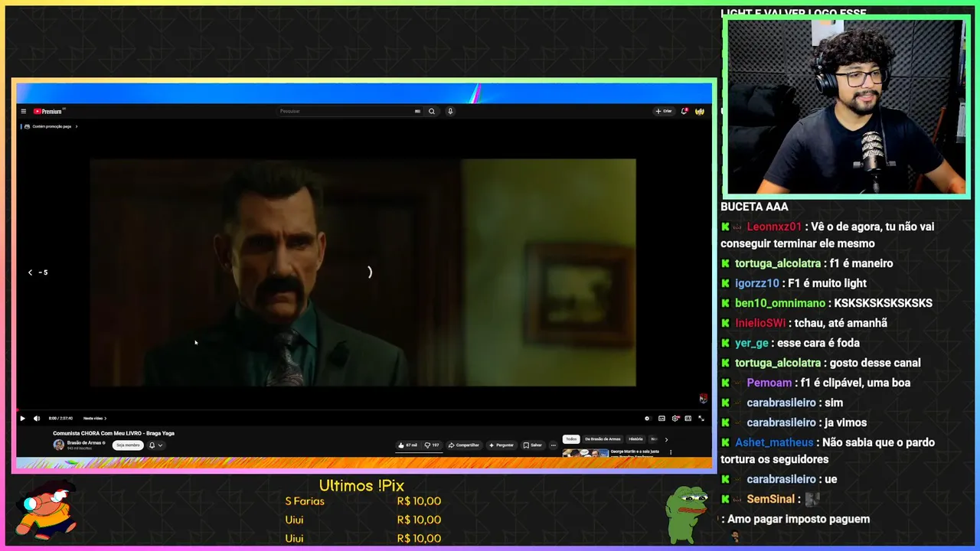This screenshot has height=551, width=980.
Task: Click the cartoon character mascot bottom left
Action: (x=47, y=510)
